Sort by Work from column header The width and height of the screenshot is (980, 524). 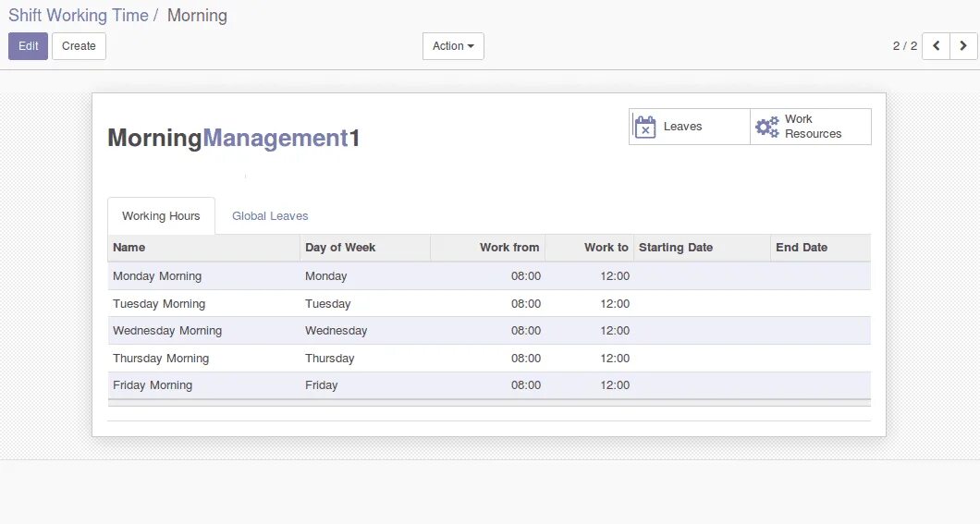pos(487,248)
